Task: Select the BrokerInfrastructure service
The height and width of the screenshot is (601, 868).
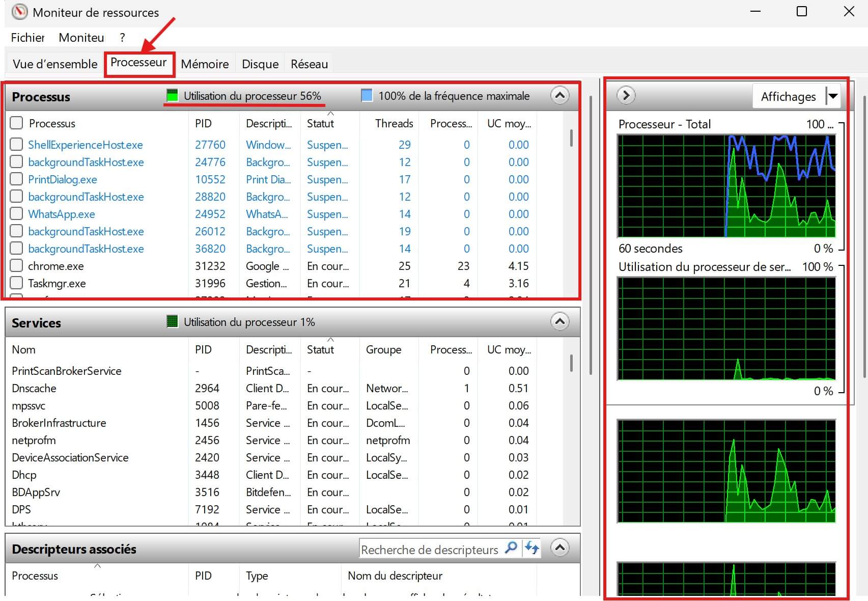Action: [x=59, y=423]
